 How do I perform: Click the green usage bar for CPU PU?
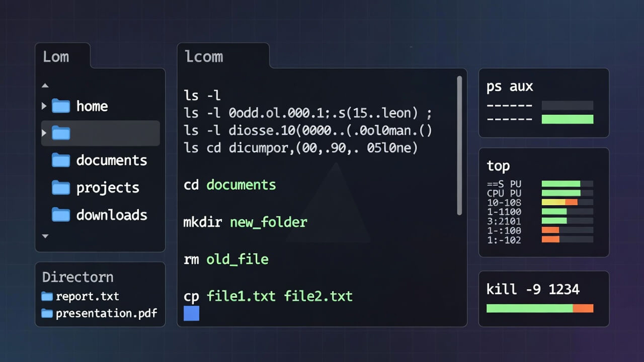coord(561,193)
